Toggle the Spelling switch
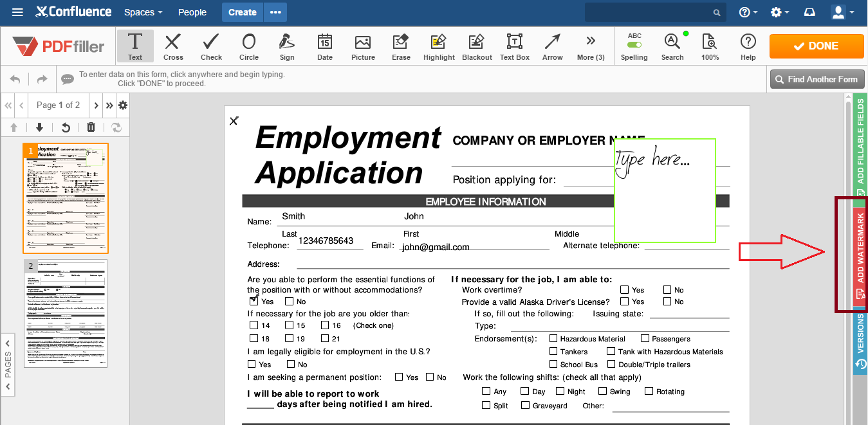 634,45
